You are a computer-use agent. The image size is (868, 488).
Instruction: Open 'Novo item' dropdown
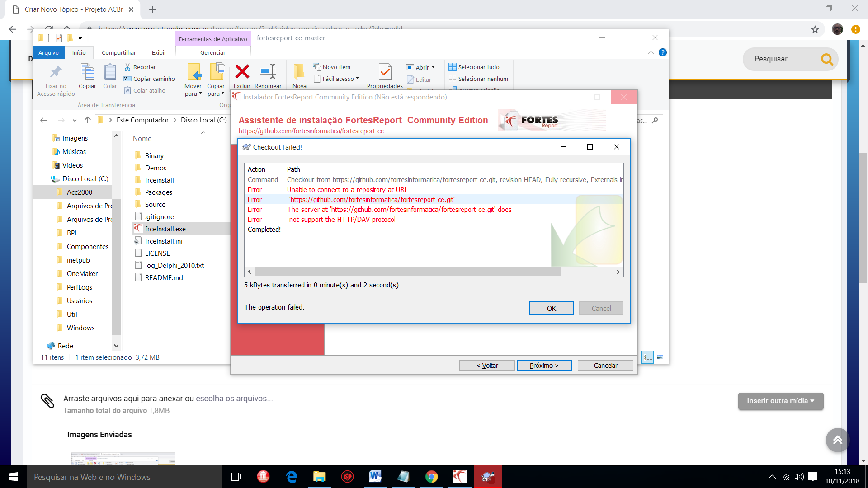click(334, 67)
